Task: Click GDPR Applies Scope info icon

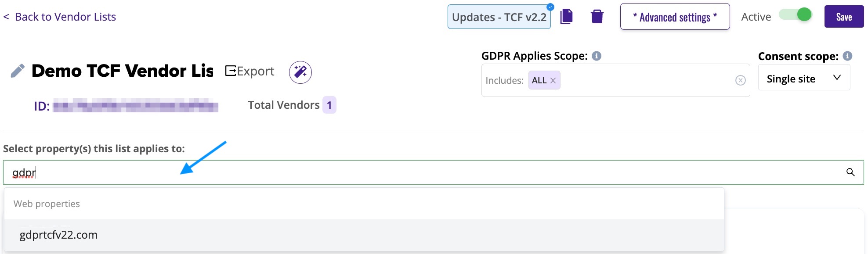Action: (597, 56)
